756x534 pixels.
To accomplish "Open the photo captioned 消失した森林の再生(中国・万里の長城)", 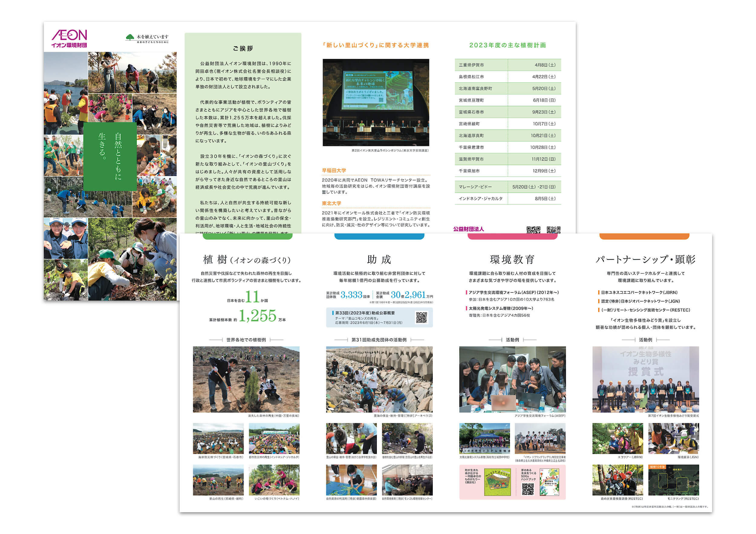I will coord(246,379).
